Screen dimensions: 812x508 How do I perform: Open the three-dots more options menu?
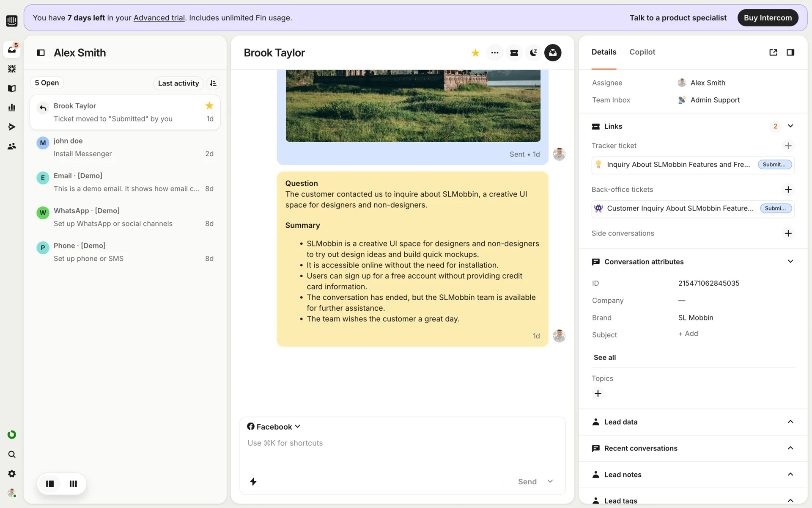494,53
